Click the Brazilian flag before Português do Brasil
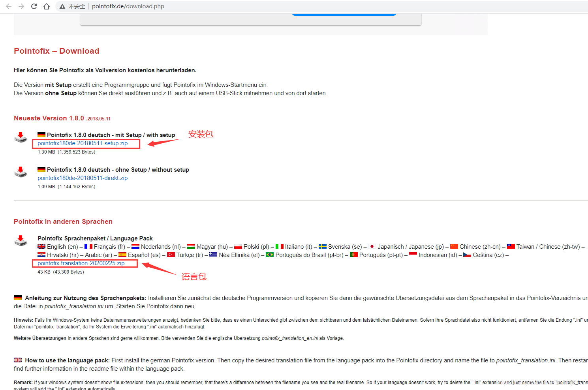This screenshot has height=390, width=588. click(270, 255)
